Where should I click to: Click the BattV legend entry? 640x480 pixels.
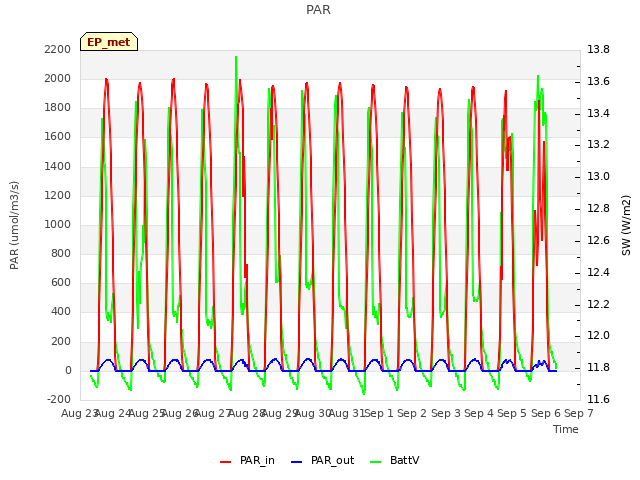(394, 460)
